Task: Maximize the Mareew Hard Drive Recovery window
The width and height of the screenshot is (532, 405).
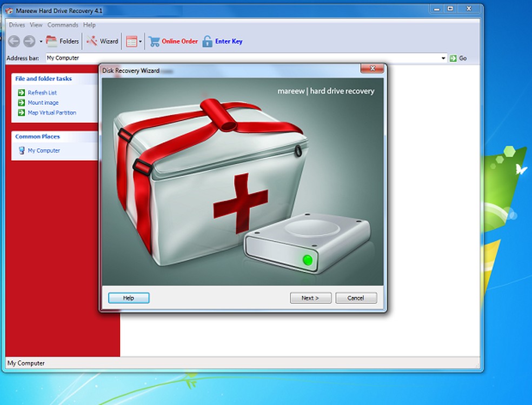Action: pyautogui.click(x=450, y=9)
